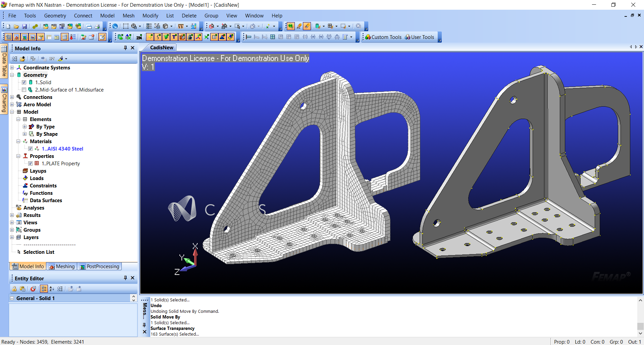Switch to the PostProcessing tab

click(x=100, y=267)
